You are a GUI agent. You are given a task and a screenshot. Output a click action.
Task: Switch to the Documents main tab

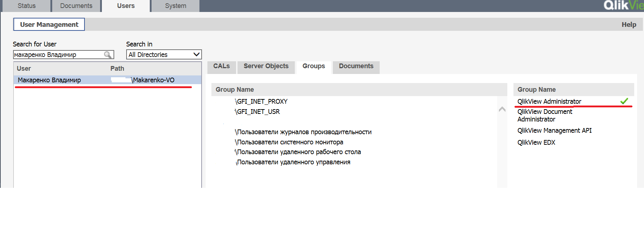[76, 6]
